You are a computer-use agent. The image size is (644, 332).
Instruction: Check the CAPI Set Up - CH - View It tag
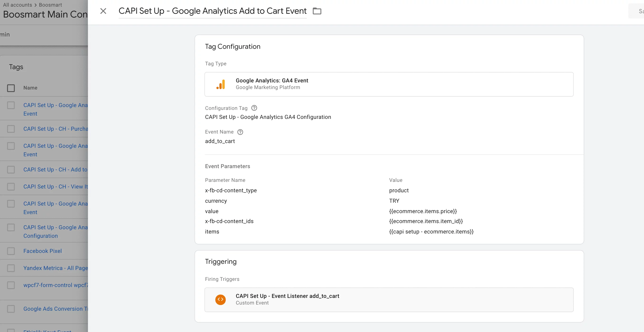(x=11, y=187)
